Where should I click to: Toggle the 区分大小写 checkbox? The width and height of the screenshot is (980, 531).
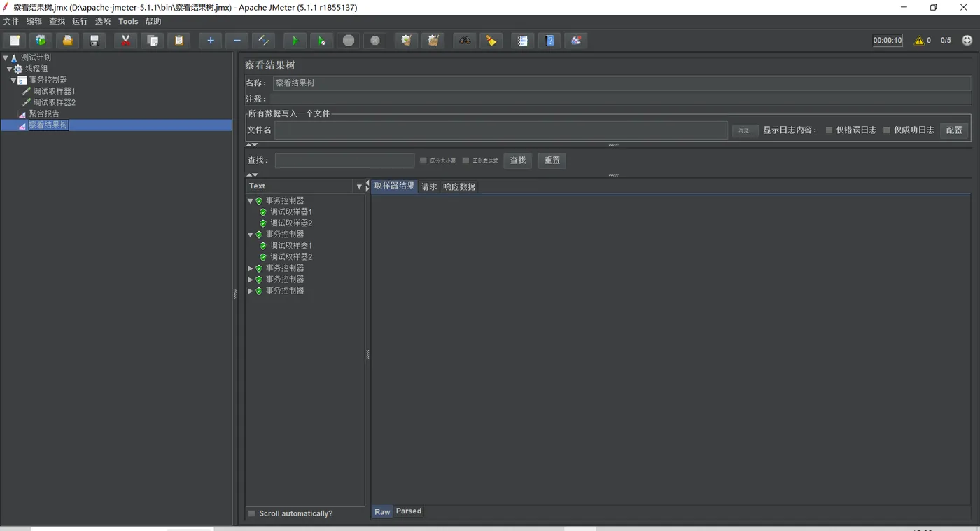(423, 160)
